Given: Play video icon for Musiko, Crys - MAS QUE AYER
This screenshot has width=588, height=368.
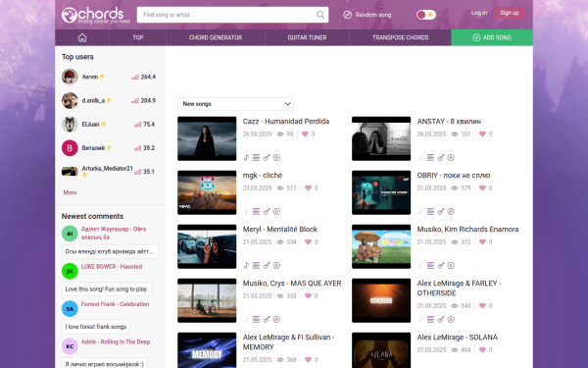Looking at the screenshot, I should point(276,320).
